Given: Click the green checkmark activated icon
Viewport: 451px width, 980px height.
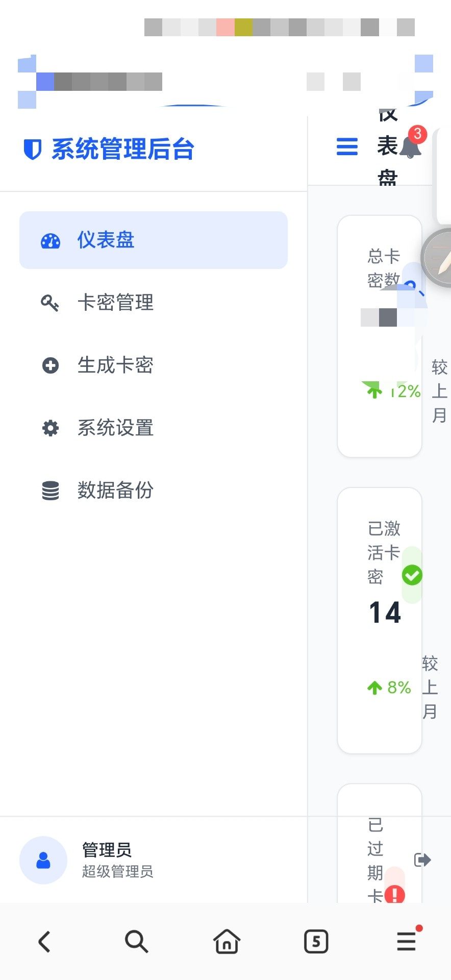Looking at the screenshot, I should tap(412, 575).
